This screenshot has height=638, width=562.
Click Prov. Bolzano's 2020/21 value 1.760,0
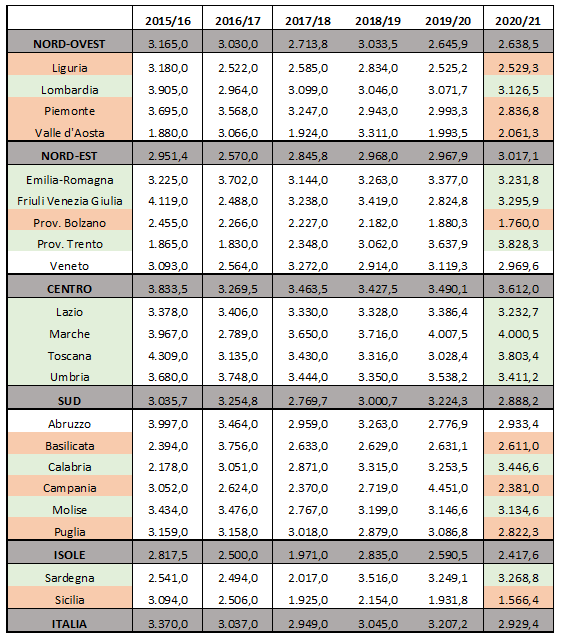coord(518,223)
